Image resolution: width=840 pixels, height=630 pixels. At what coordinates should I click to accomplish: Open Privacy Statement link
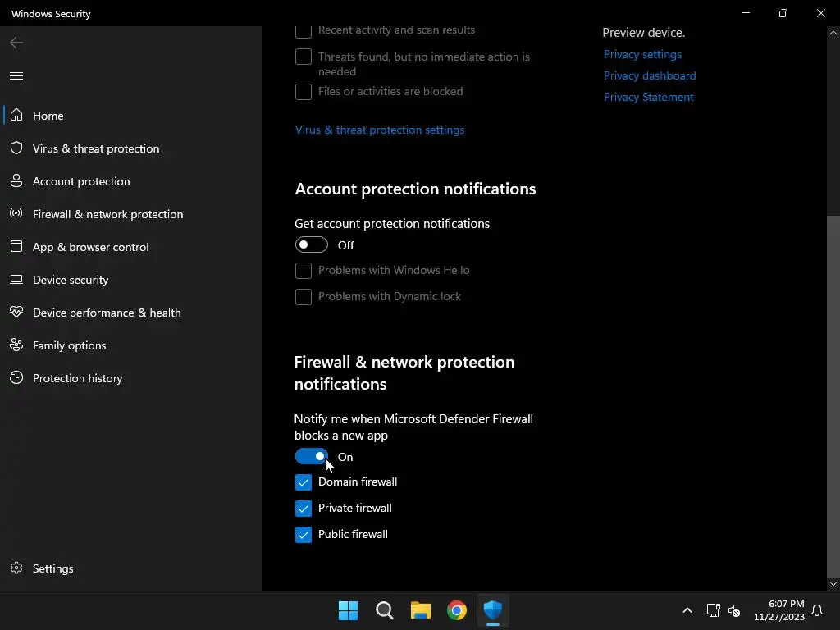pos(648,97)
